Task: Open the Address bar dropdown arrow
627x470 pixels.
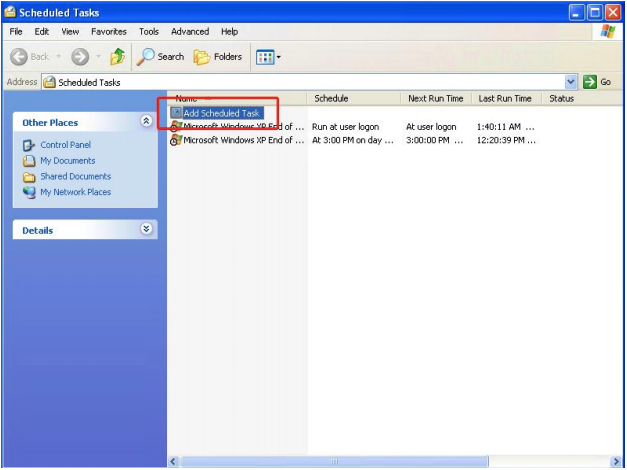Action: (x=571, y=82)
